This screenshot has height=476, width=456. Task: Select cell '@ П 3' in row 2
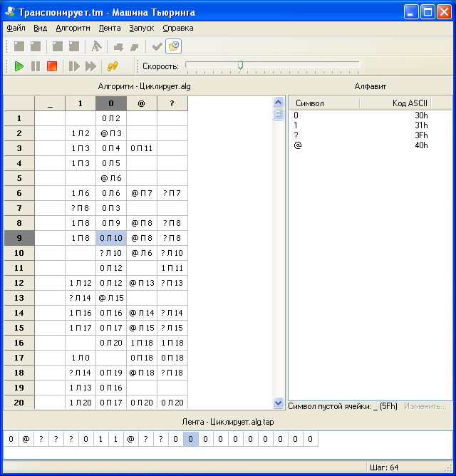111,133
